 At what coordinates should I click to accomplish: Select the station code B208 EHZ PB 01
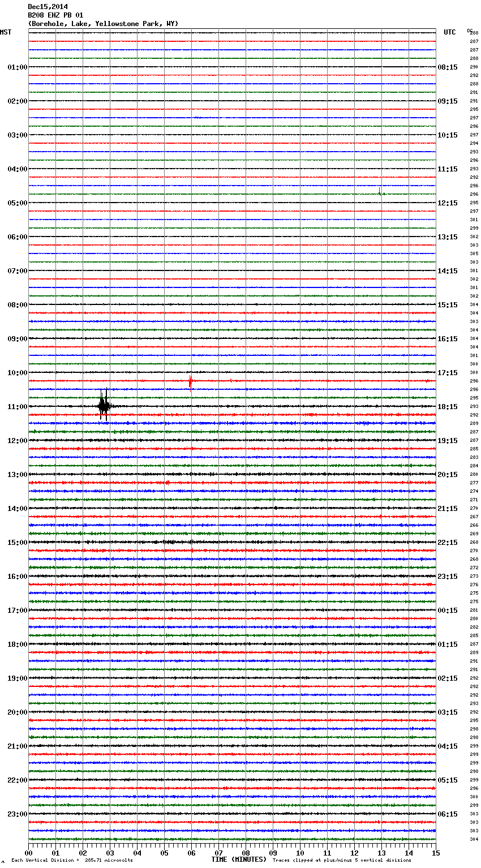55,15
